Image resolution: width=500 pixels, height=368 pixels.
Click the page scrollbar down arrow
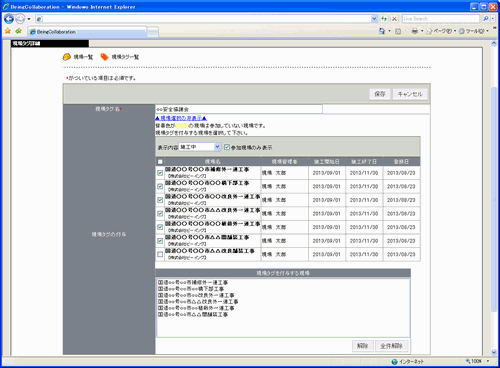(x=494, y=352)
